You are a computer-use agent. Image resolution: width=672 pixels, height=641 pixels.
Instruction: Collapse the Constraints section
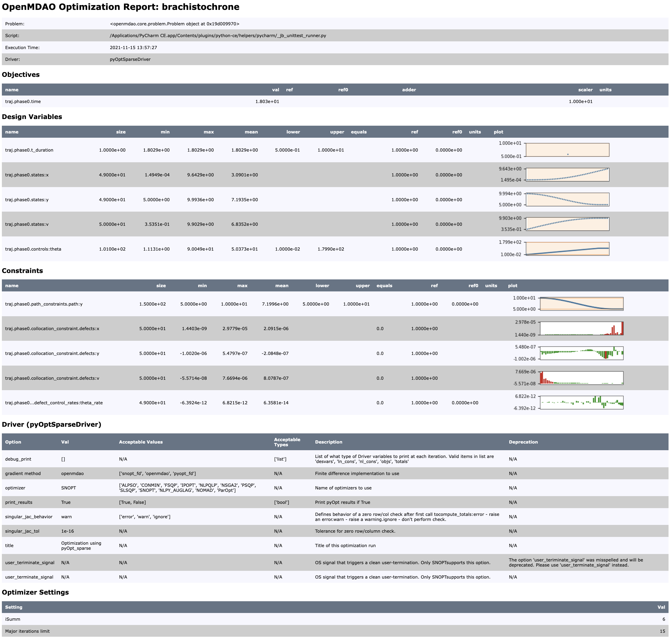click(23, 270)
